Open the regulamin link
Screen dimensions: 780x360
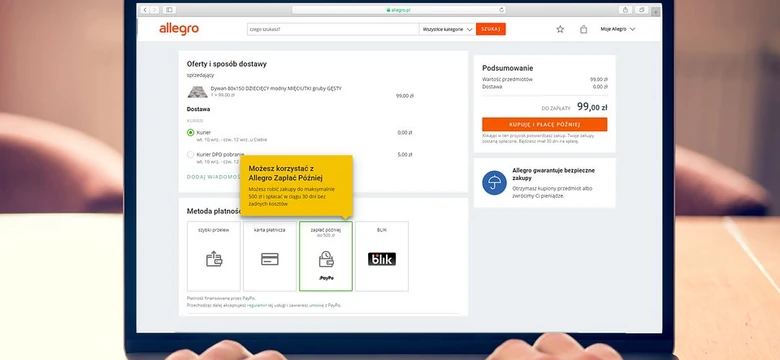[x=257, y=305]
